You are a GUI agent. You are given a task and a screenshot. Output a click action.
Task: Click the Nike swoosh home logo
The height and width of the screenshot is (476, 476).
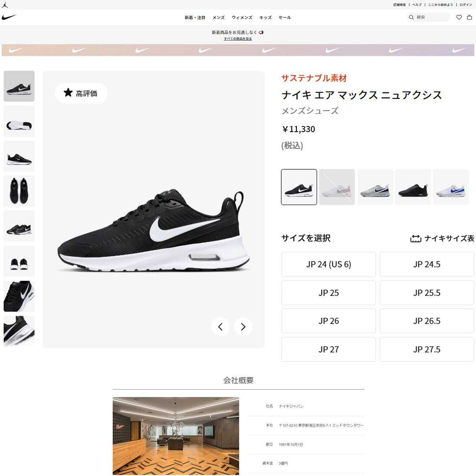[x=9, y=17]
